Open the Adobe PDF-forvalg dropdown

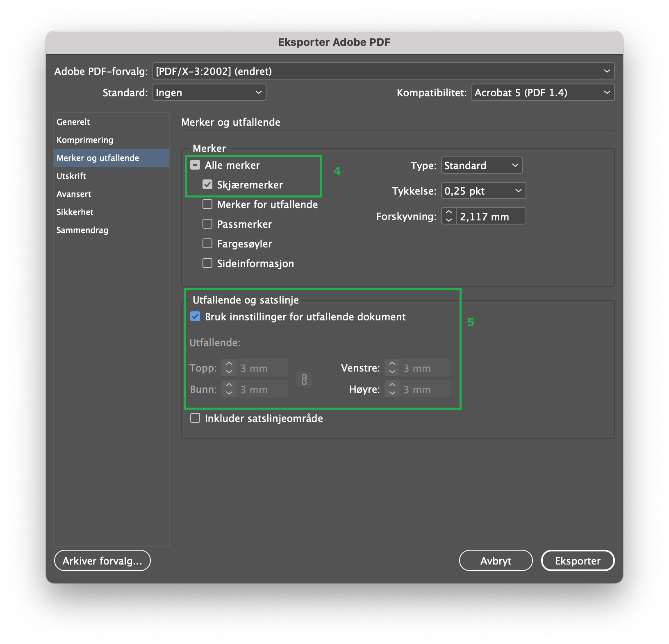point(383,71)
